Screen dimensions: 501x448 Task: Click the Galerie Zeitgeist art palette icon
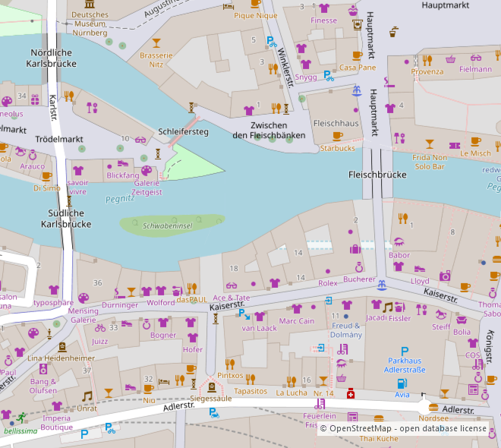click(x=147, y=171)
